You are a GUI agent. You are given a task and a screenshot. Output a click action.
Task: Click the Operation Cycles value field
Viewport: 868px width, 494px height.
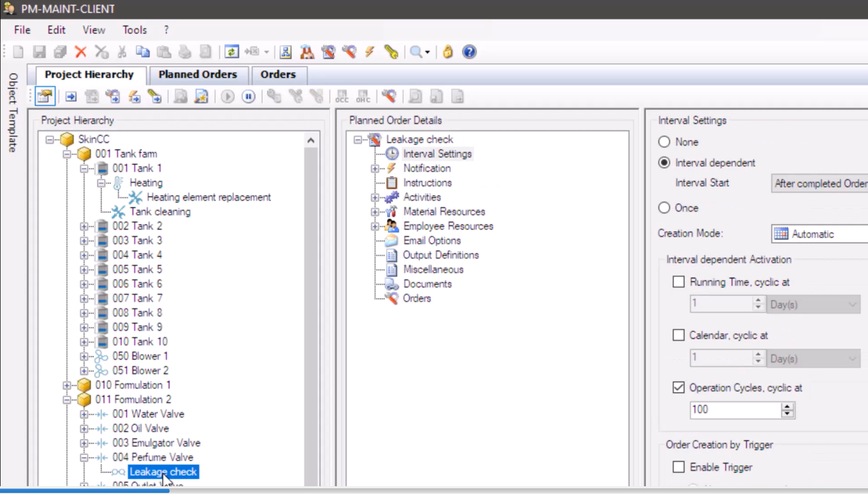point(734,410)
